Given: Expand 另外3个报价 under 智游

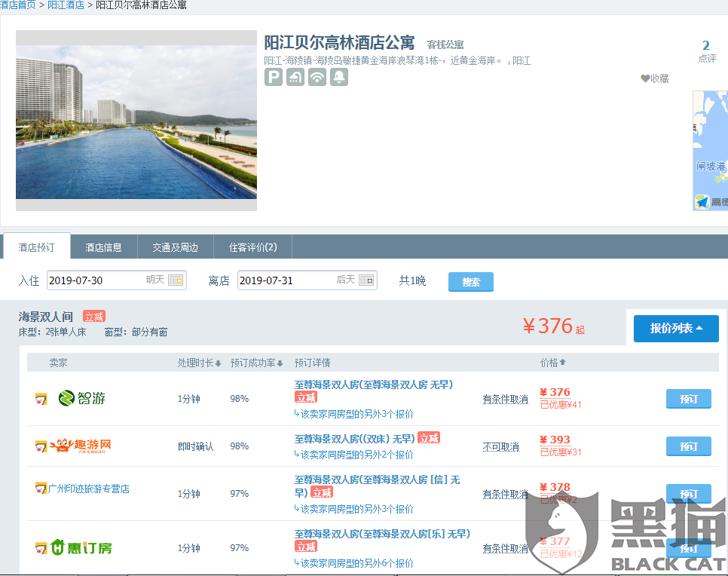Looking at the screenshot, I should [x=353, y=414].
